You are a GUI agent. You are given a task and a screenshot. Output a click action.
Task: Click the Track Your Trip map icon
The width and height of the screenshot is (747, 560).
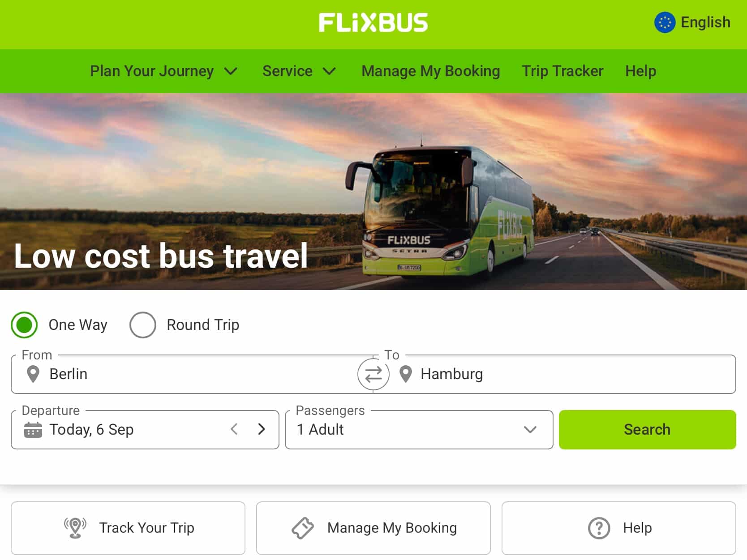[75, 528]
